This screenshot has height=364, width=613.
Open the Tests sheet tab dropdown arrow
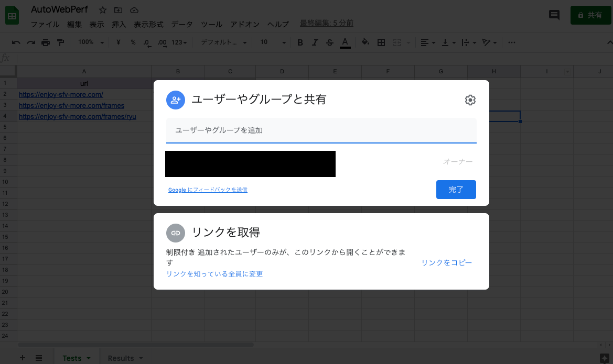click(x=89, y=358)
